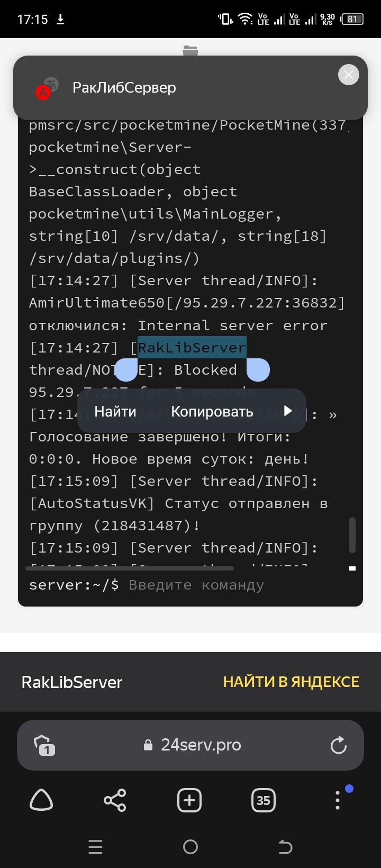Image resolution: width=381 pixels, height=868 pixels.
Task: Tap the share icon in browser toolbar
Action: [x=115, y=800]
